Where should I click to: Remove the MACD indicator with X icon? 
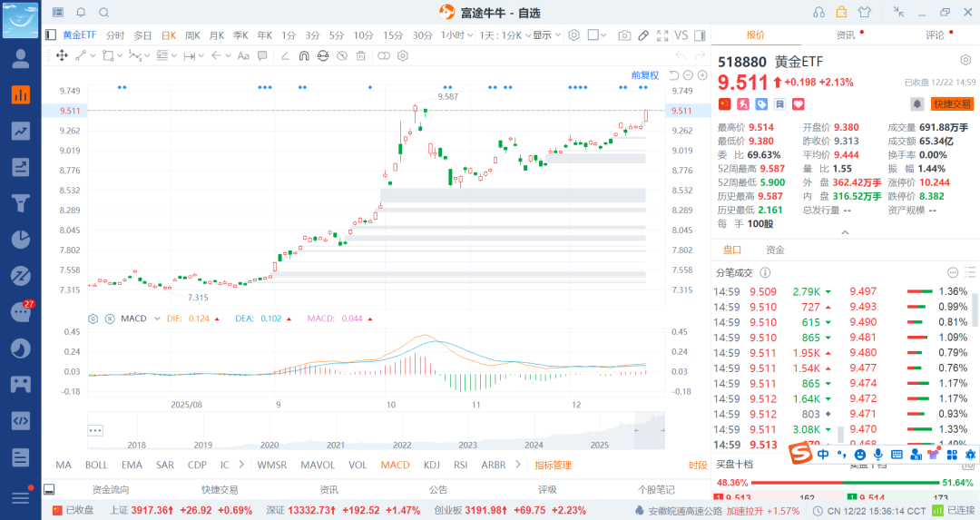tap(110, 319)
